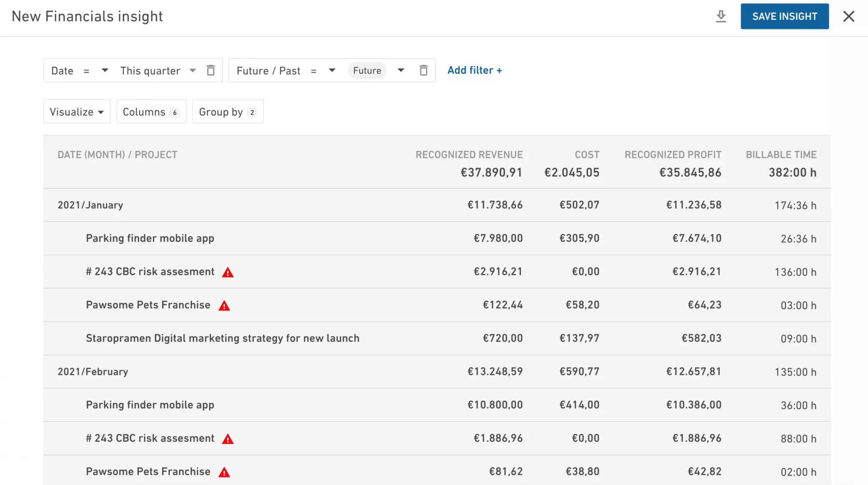Open January Pawsome Pets Franchise project
This screenshot has width=868, height=485.
pyautogui.click(x=148, y=305)
